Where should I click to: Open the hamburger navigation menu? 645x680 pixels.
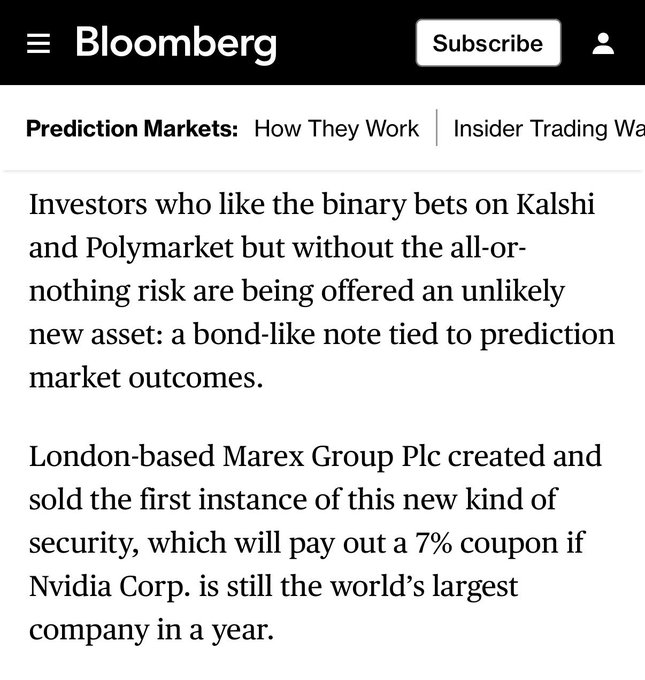[x=39, y=44]
